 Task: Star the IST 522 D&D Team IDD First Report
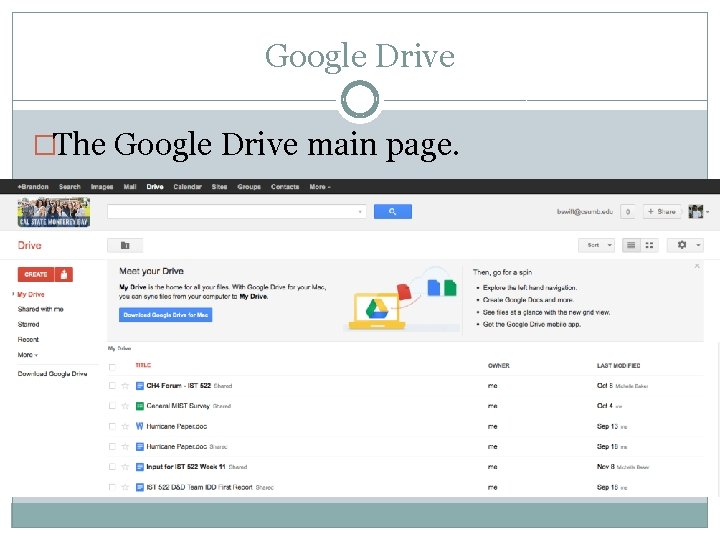pyautogui.click(x=125, y=487)
